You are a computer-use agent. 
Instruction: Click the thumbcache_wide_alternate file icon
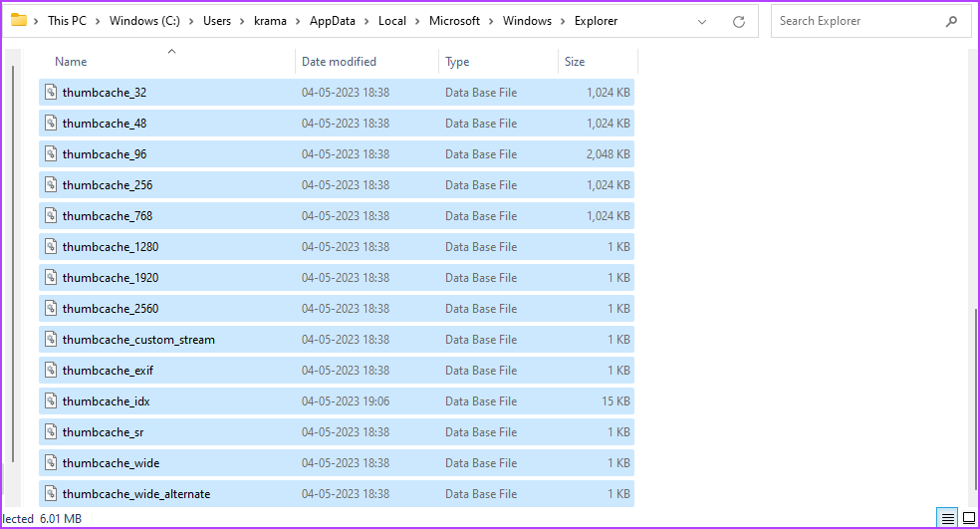click(x=51, y=494)
